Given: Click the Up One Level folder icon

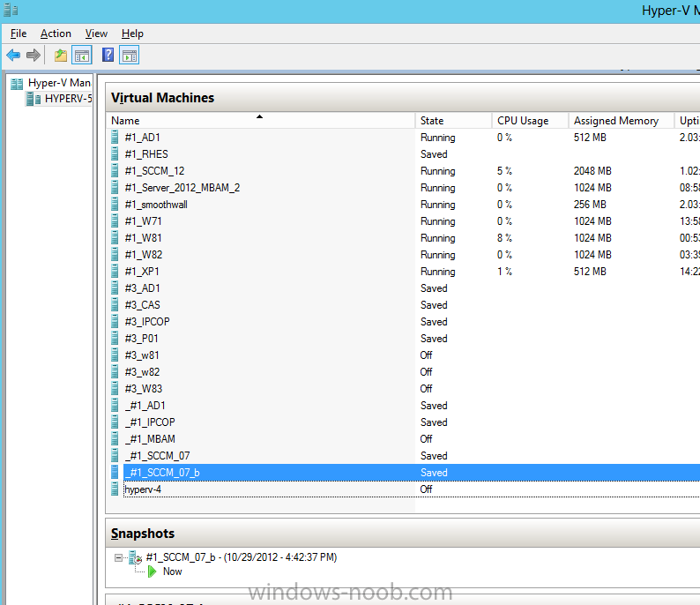Looking at the screenshot, I should 61,56.
